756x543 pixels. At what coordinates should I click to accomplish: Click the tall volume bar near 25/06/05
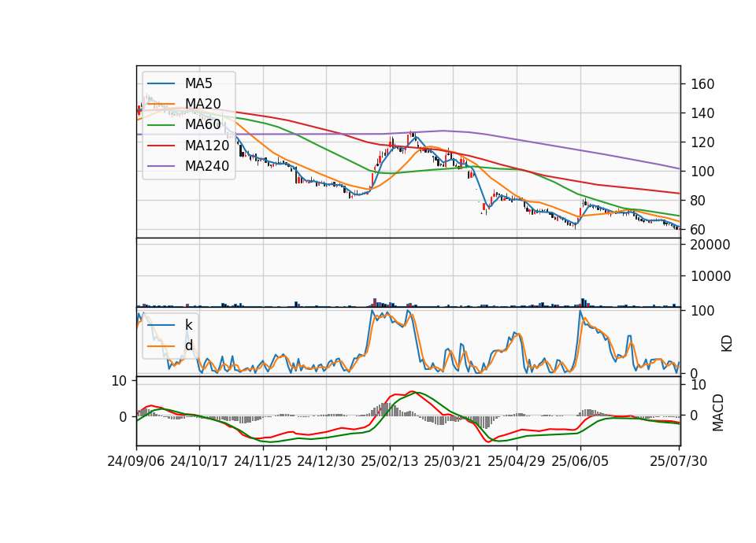(583, 302)
